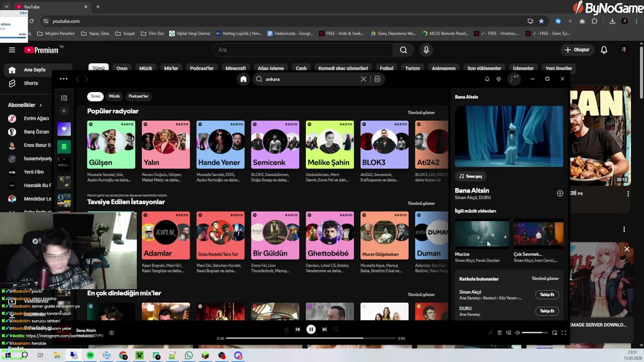644x362 pixels.
Task: Open Spotify from Windows taskbar
Action: coord(90,355)
